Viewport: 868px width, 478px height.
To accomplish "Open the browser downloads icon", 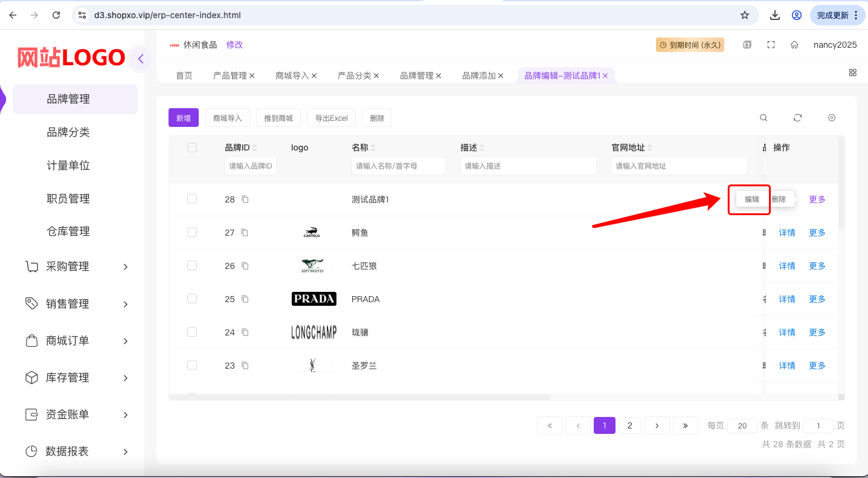I will [x=775, y=15].
